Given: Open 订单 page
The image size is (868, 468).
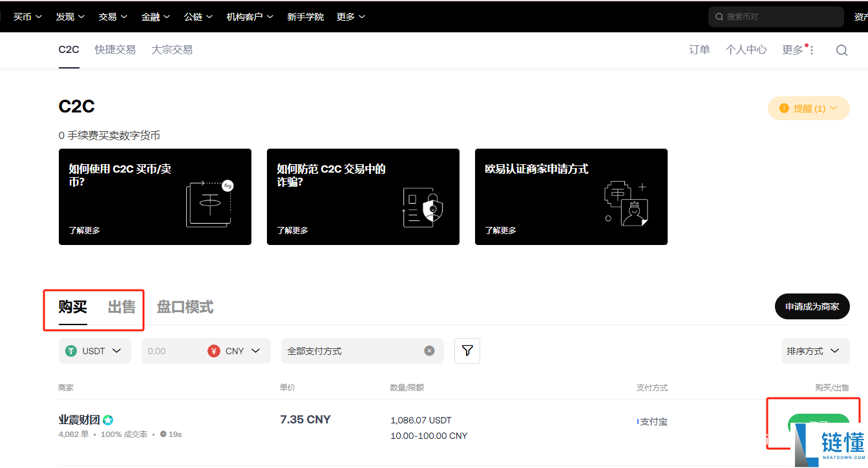Looking at the screenshot, I should point(699,50).
